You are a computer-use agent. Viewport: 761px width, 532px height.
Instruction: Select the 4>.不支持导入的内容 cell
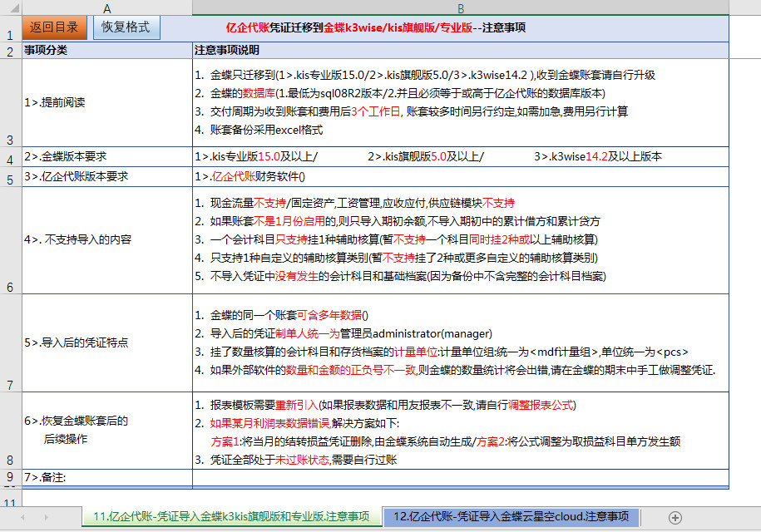click(x=106, y=239)
